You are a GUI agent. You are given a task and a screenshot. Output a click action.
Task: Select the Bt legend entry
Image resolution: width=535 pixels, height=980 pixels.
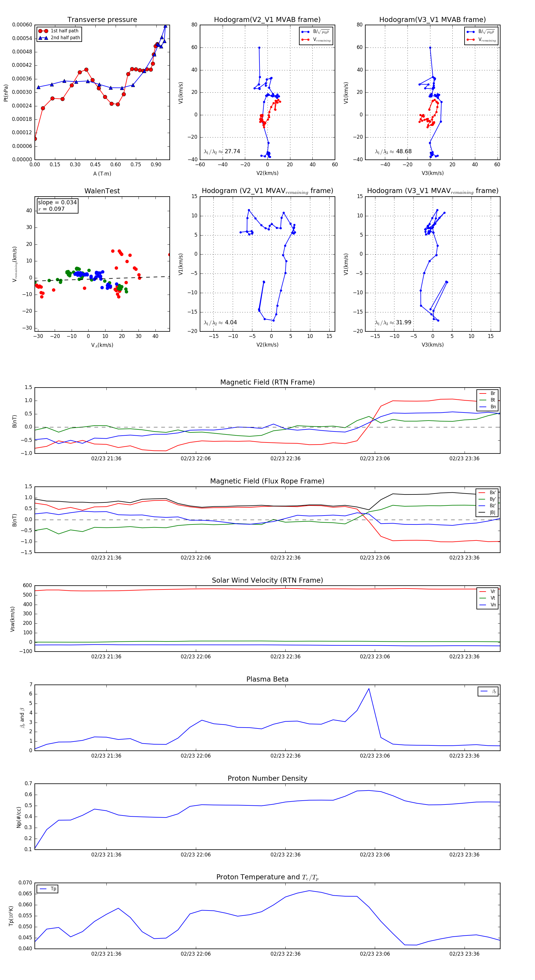pyautogui.click(x=487, y=400)
